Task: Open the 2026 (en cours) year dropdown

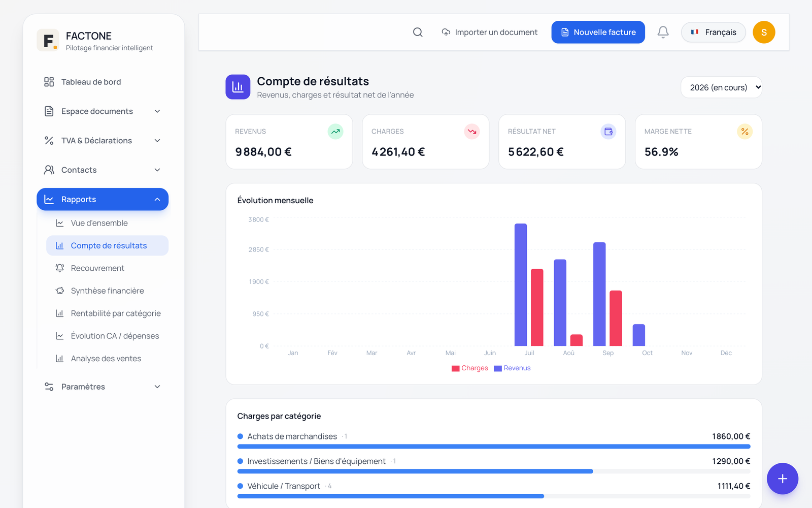Action: [721, 87]
